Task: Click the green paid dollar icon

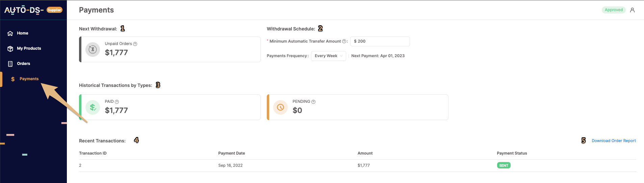Action: point(93,107)
